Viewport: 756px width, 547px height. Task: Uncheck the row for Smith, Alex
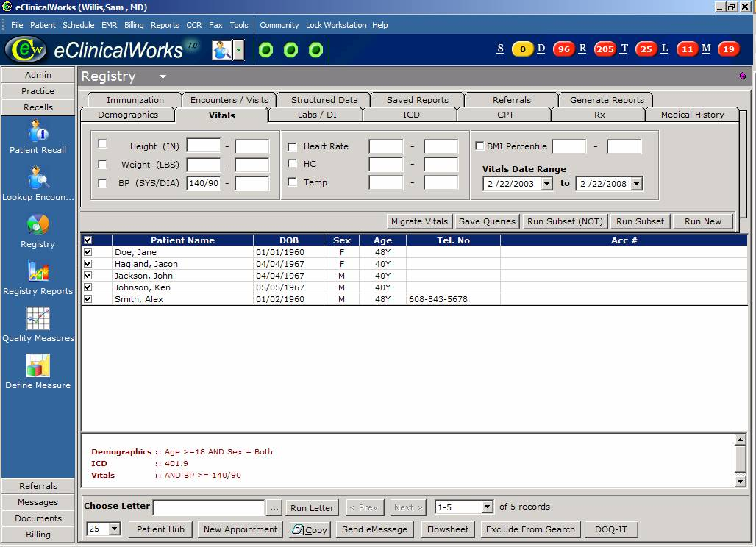pos(88,298)
